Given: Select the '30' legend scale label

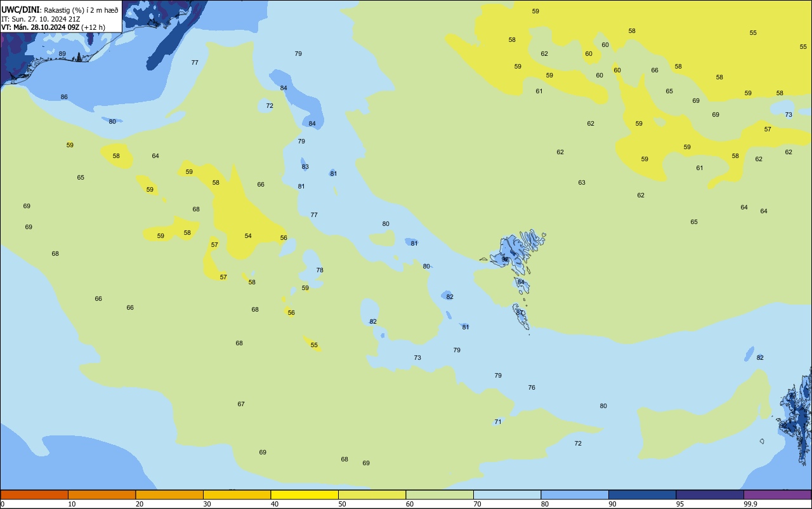Looking at the screenshot, I should [207, 504].
